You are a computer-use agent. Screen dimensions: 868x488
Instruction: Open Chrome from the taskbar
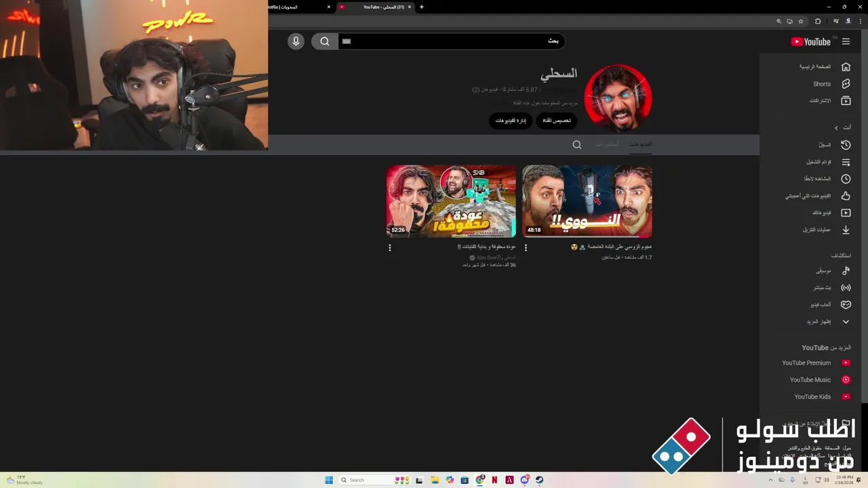480,480
